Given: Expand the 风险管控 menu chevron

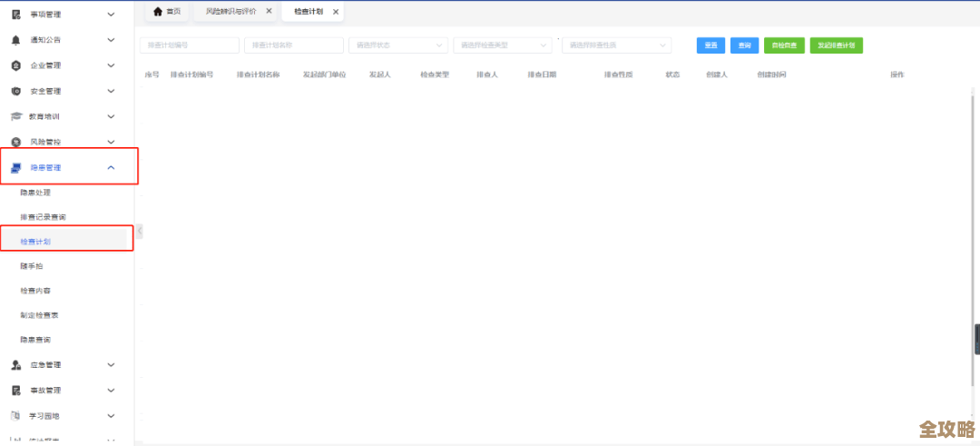Looking at the screenshot, I should point(112,142).
